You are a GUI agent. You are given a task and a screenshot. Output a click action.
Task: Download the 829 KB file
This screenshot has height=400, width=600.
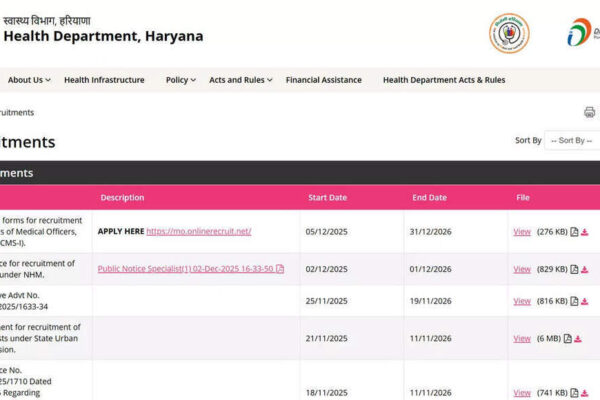tap(585, 269)
